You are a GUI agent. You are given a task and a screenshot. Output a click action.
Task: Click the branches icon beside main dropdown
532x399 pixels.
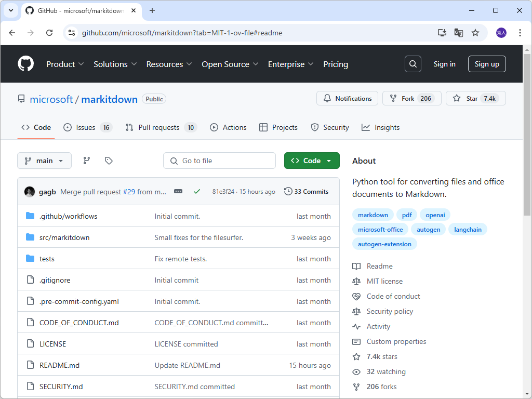click(x=87, y=161)
